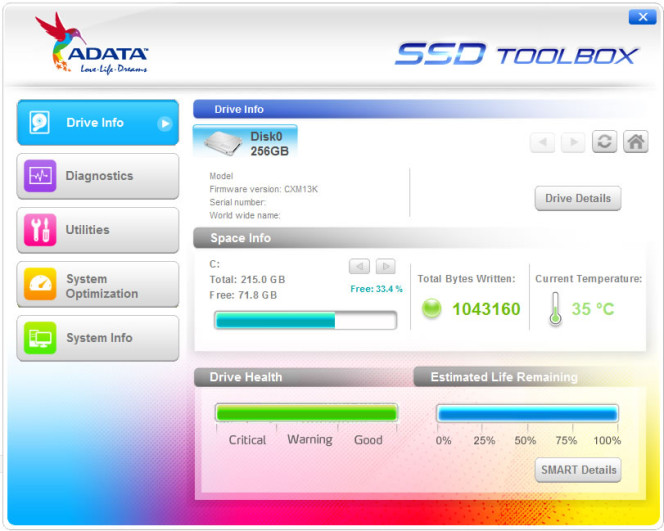Screen dimensions: 664x531
Task: Click the Good label under Drive Health
Action: point(368,440)
